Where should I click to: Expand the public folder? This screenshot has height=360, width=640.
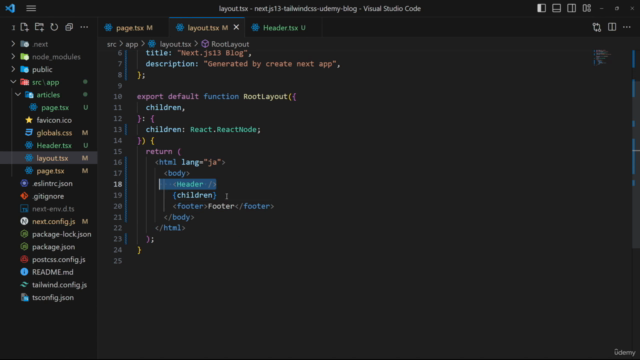pyautogui.click(x=42, y=69)
